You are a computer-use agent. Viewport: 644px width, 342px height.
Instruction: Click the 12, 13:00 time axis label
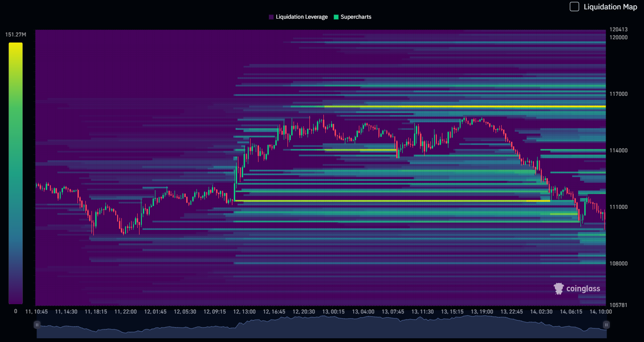point(245,311)
